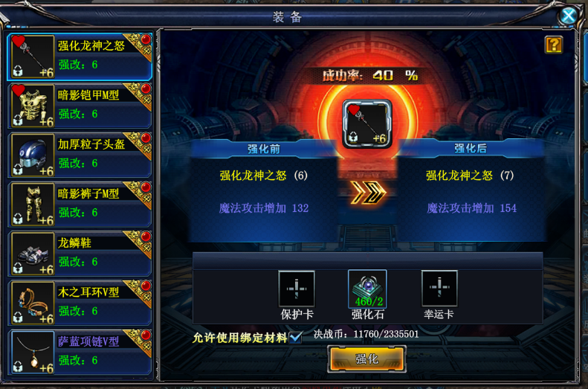This screenshot has width=588, height=389.
Task: Click the 强化前 panel header
Action: click(x=264, y=149)
